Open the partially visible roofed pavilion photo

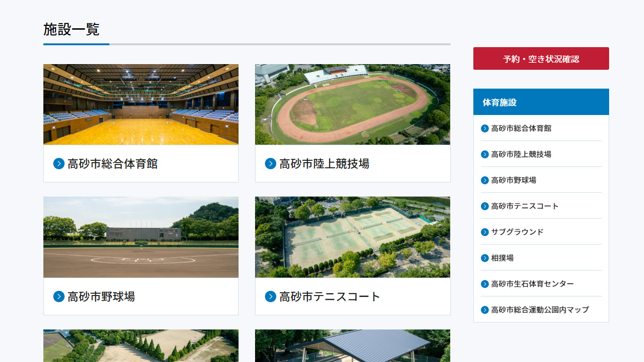tap(353, 346)
